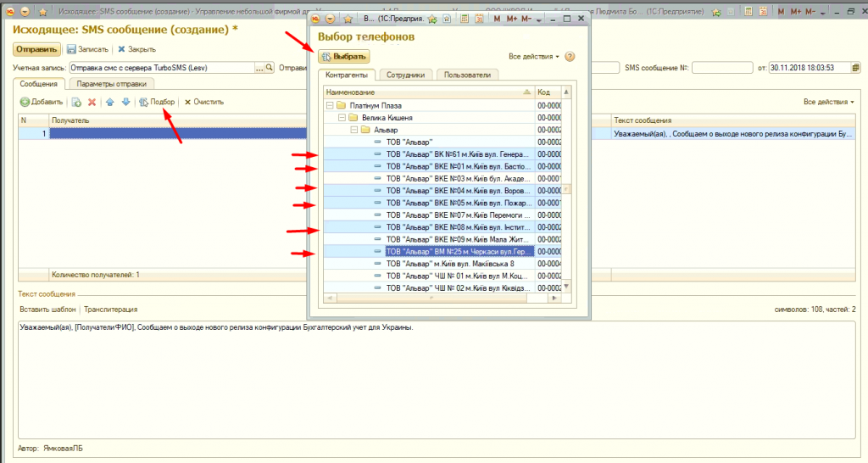The height and width of the screenshot is (463, 868).
Task: Switch to the Пользователи tab
Action: pos(467,75)
